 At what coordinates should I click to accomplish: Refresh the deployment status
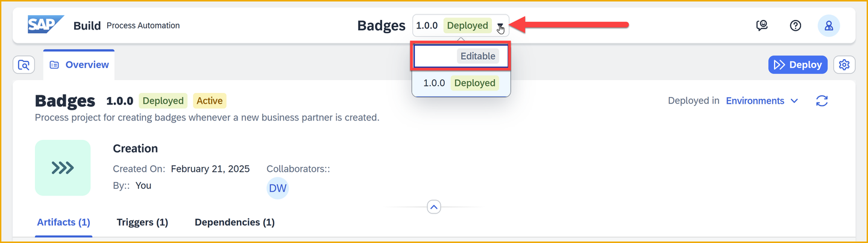click(x=822, y=101)
